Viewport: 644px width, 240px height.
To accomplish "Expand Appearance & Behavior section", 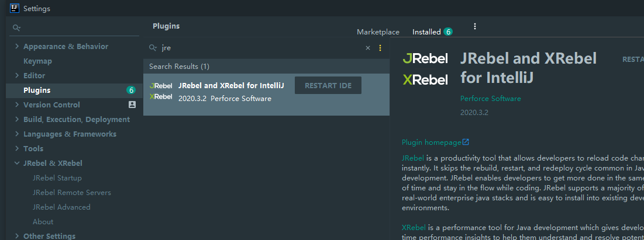I will pyautogui.click(x=17, y=46).
